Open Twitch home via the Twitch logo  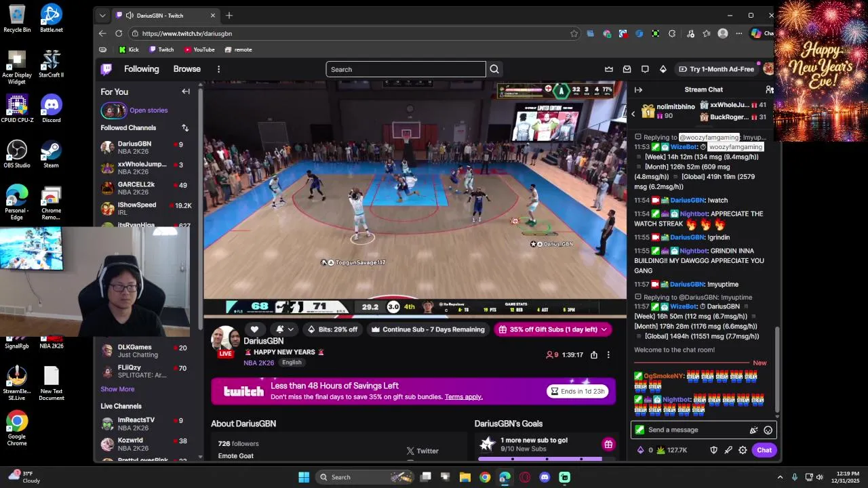(x=106, y=69)
